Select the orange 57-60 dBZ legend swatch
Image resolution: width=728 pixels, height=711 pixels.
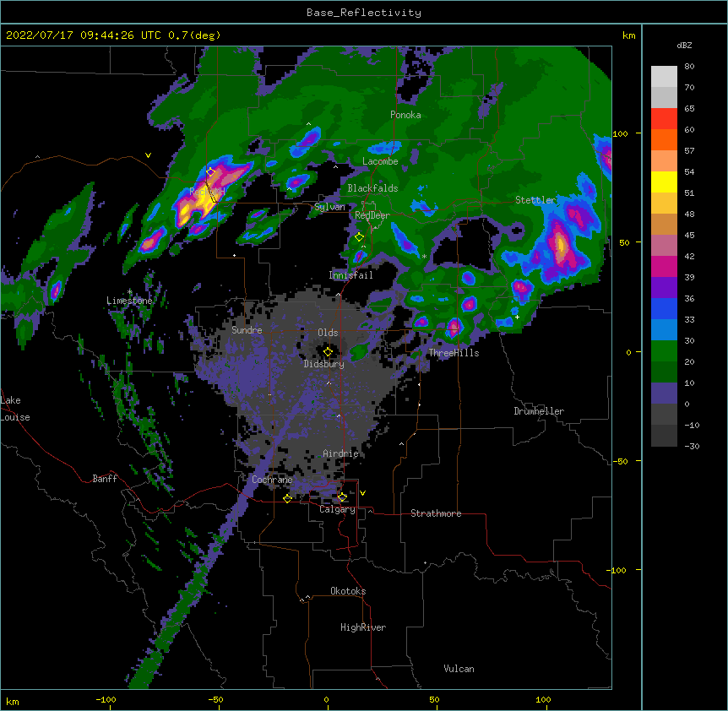664,139
